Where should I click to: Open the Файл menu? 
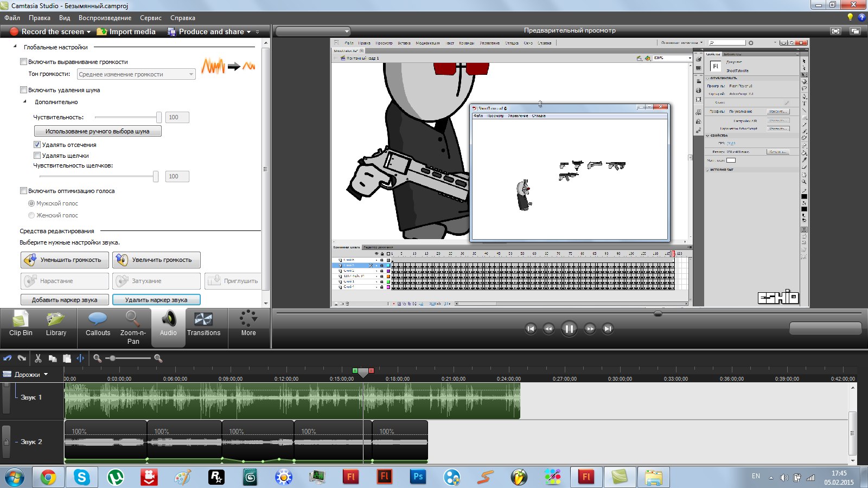coord(12,18)
